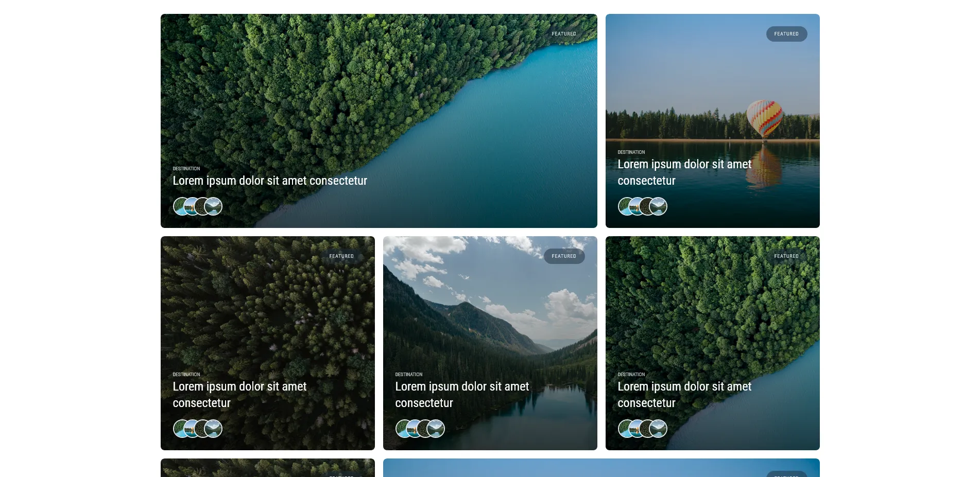Click the FEATURED badge on the hot air balloon card

tap(786, 34)
